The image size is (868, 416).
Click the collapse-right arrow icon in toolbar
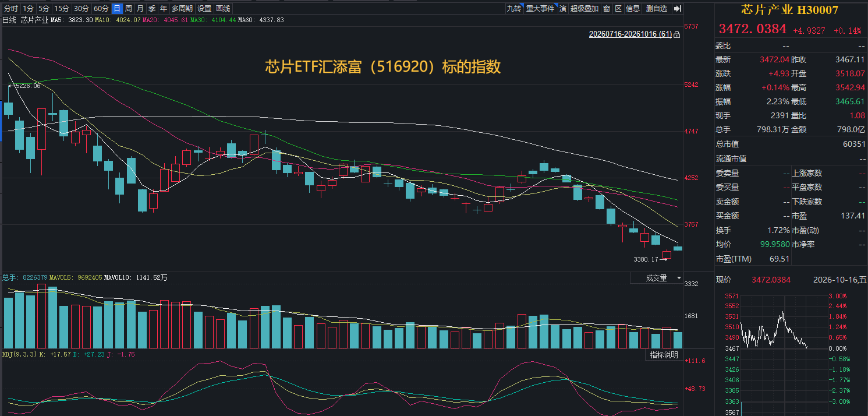677,9
